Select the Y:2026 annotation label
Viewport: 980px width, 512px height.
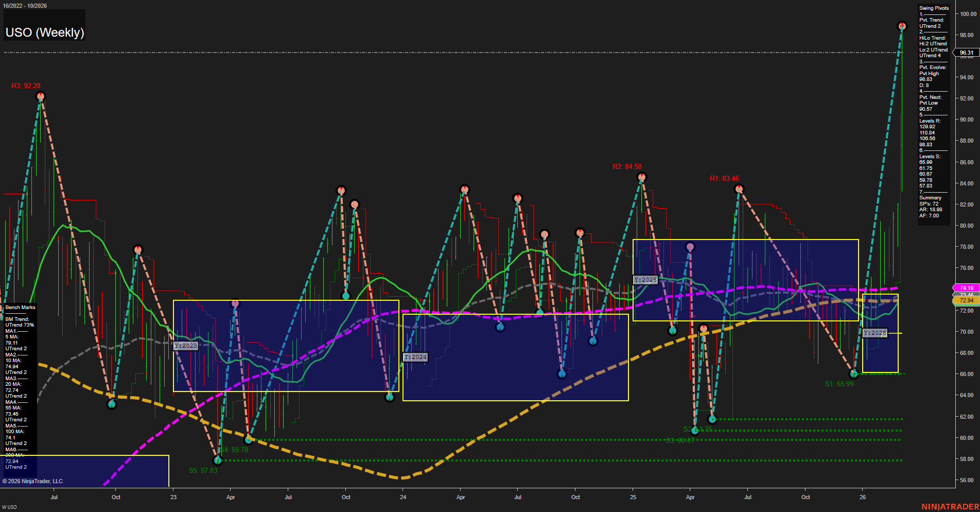[x=876, y=333]
